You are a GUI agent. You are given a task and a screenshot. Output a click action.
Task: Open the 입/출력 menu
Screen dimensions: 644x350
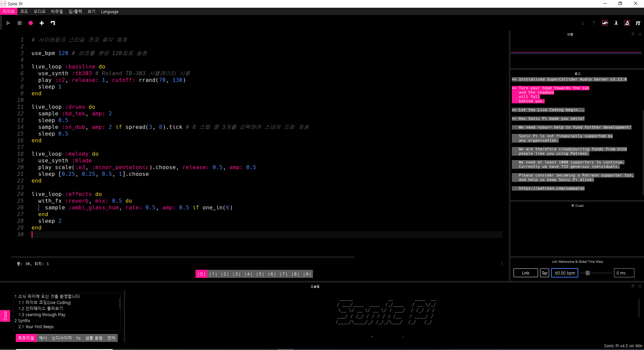point(75,11)
